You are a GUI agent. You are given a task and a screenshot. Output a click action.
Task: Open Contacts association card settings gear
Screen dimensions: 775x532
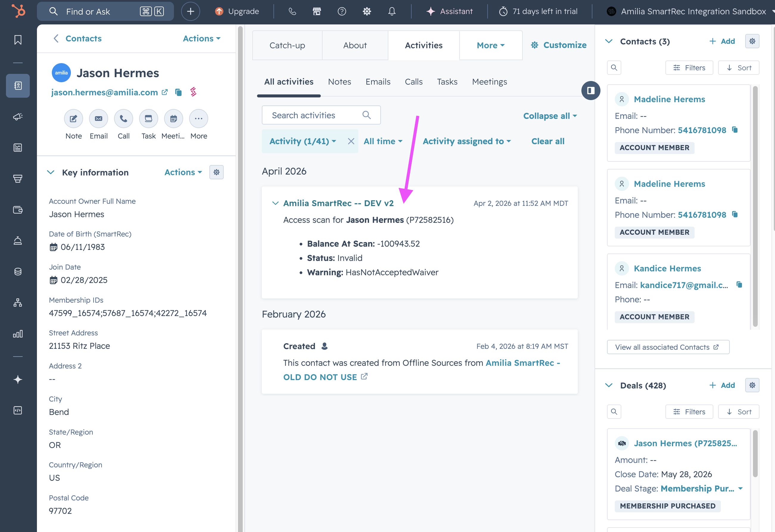point(752,41)
